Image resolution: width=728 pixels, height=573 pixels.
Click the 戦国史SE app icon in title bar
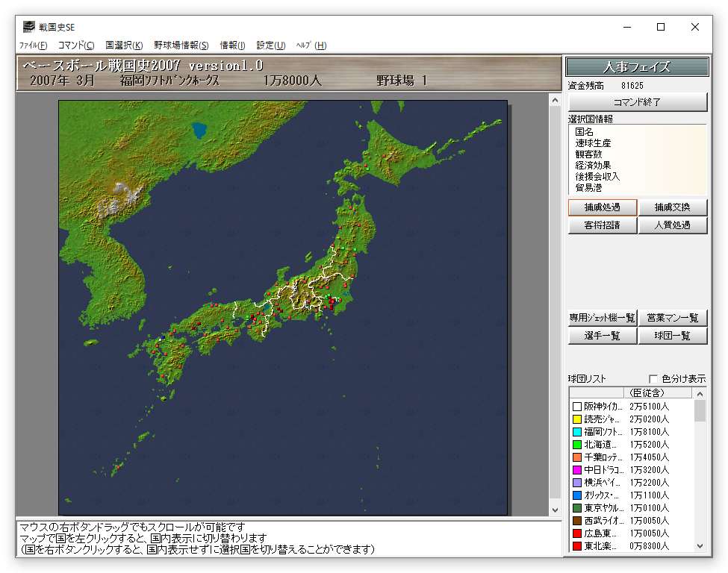pyautogui.click(x=28, y=27)
